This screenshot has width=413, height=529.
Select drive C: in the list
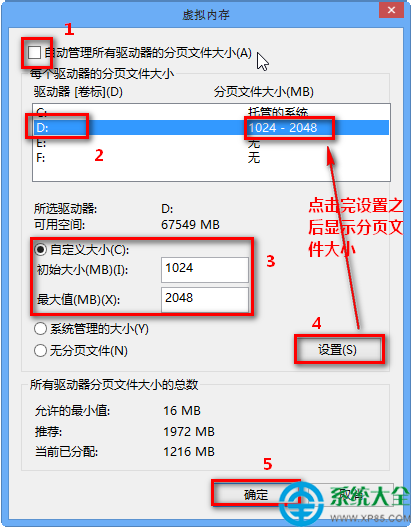point(211,112)
